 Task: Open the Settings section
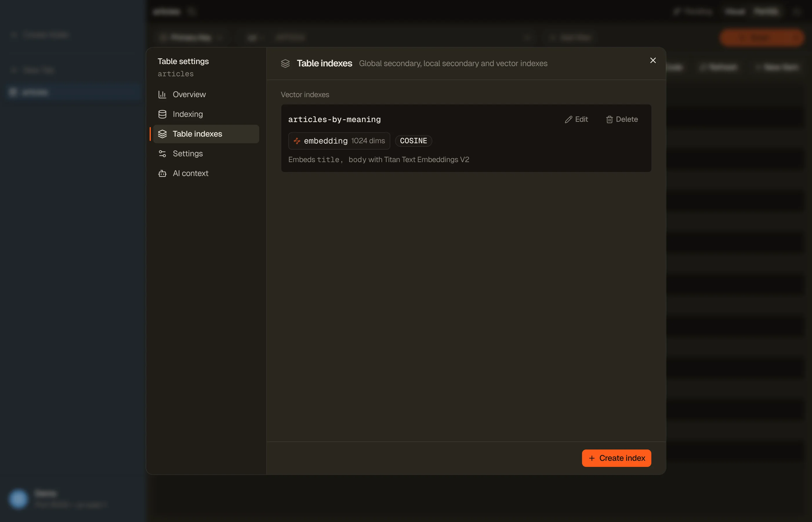pyautogui.click(x=206, y=153)
